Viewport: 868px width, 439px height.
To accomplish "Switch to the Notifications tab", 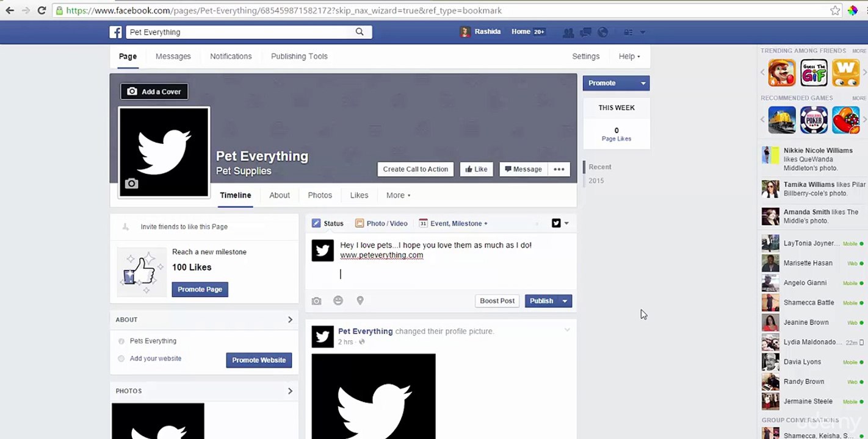I will tap(231, 56).
